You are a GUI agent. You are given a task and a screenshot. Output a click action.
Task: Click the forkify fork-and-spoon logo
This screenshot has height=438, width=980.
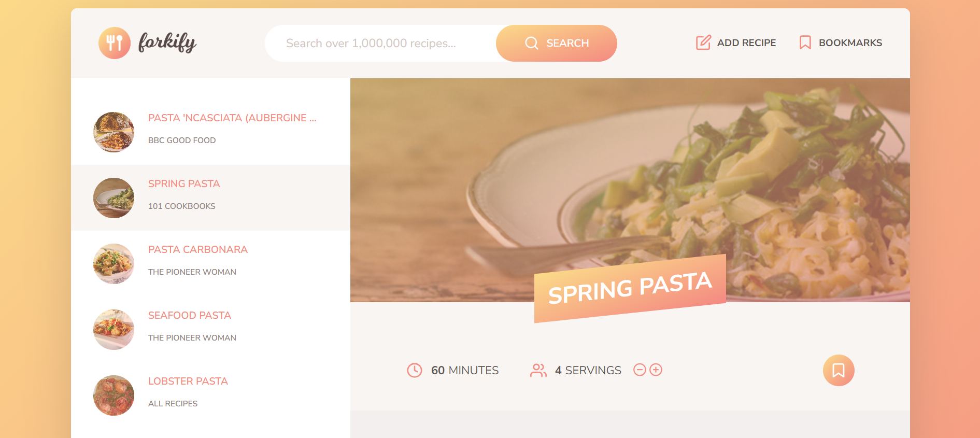click(115, 43)
